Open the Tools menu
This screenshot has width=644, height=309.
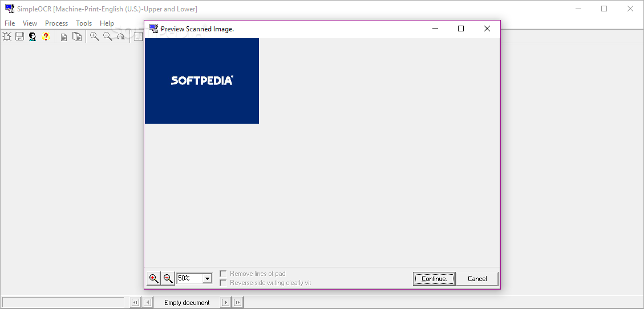tap(84, 23)
